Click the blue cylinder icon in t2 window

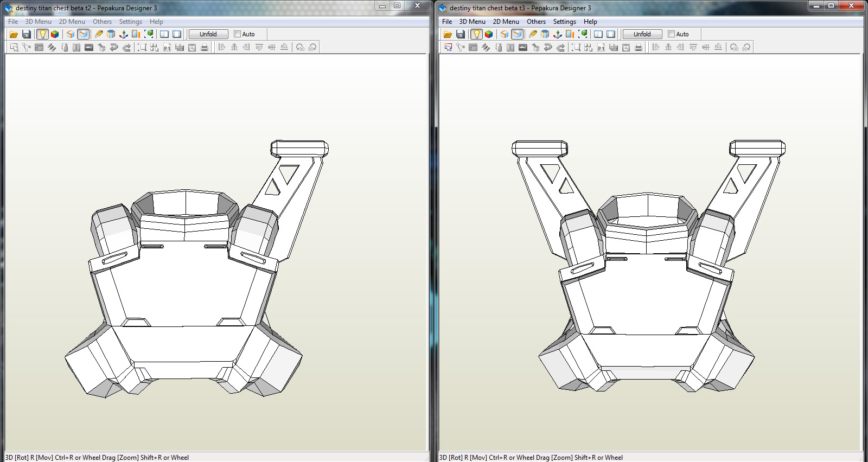111,34
